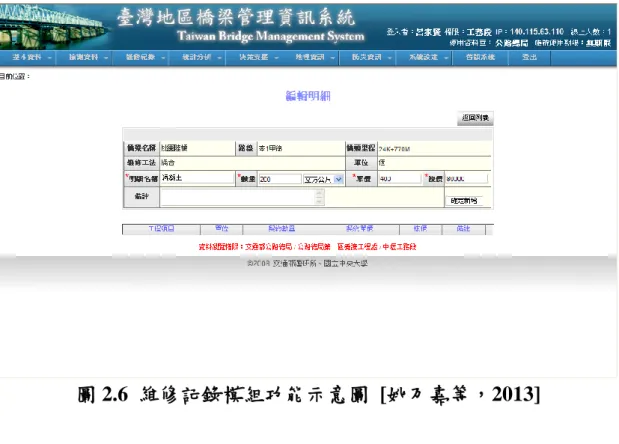Screen dimensions: 619x444
Task: Open the 地理資訊 navigation menu
Action: tap(311, 57)
